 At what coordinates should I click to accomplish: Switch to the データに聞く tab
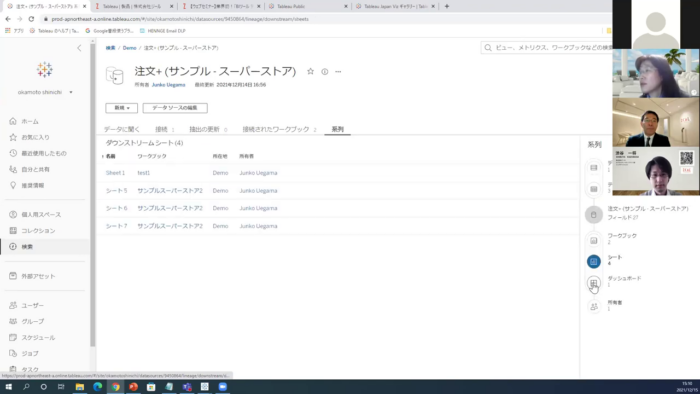coord(121,129)
